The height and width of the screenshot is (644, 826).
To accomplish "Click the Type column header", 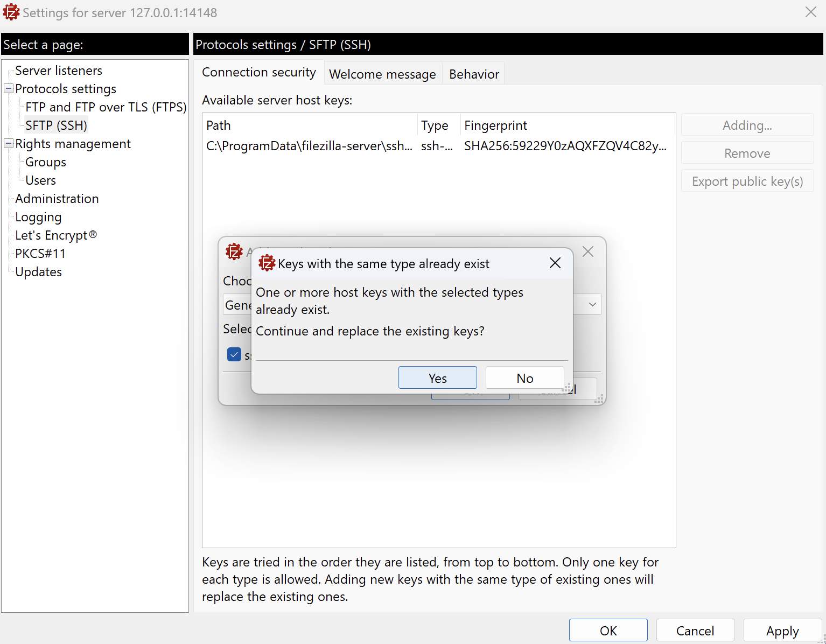I will [x=439, y=125].
